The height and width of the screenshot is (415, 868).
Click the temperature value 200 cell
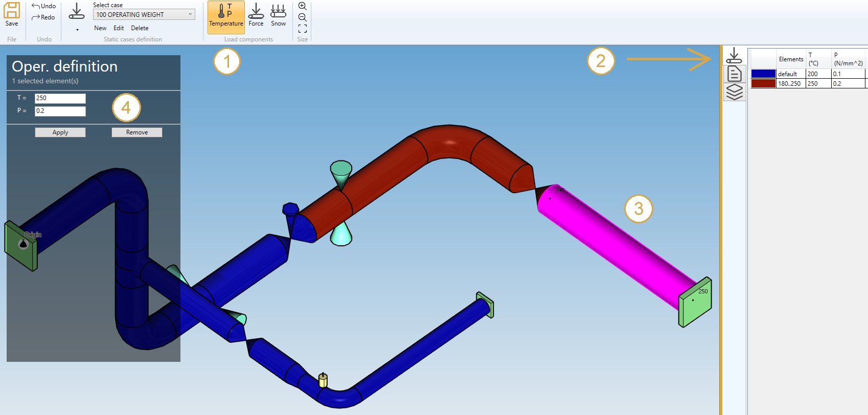(818, 74)
